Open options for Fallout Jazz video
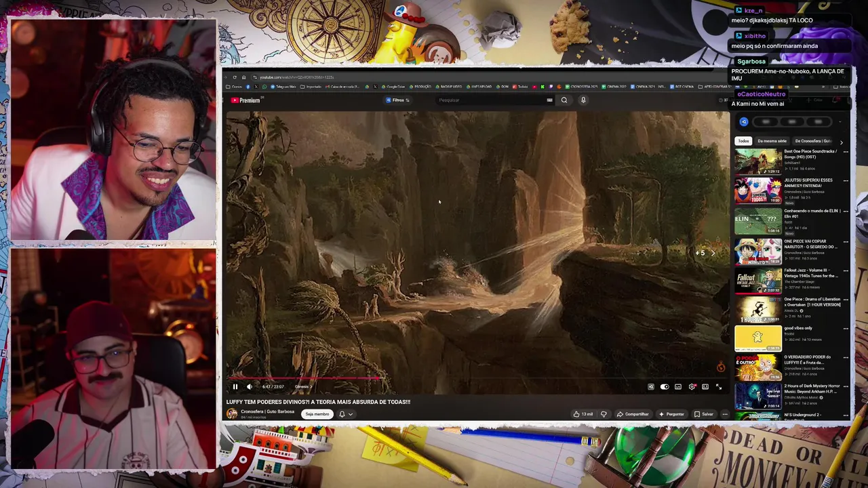Image resolution: width=868 pixels, height=488 pixels. click(846, 270)
